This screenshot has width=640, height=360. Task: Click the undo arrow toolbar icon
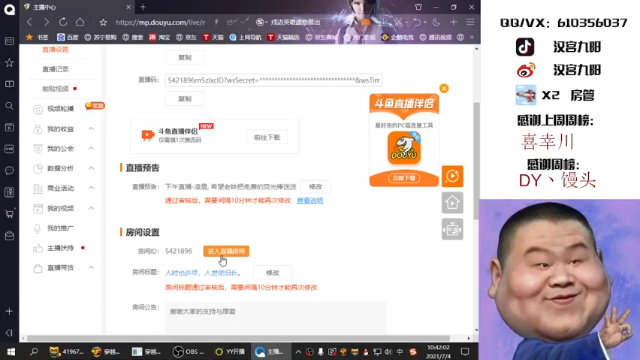click(417, 22)
